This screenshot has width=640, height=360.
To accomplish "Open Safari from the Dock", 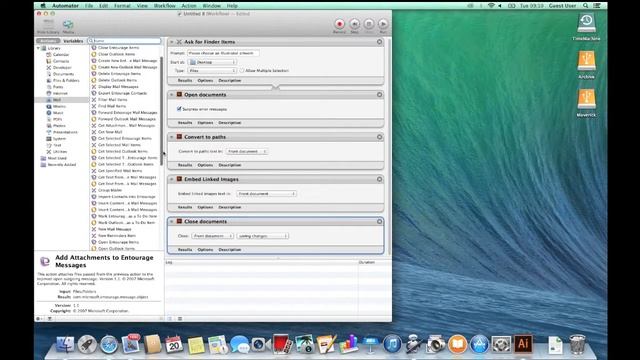I will (x=109, y=344).
